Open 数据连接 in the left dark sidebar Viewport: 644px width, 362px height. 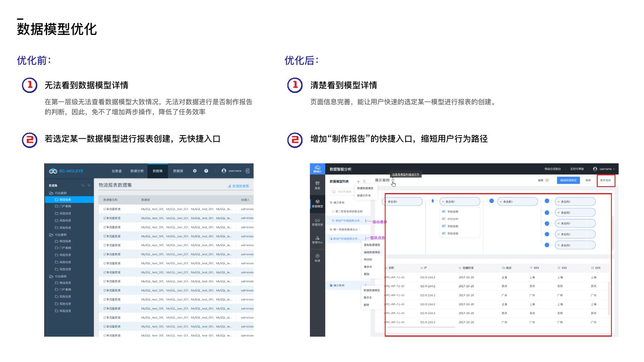[317, 222]
